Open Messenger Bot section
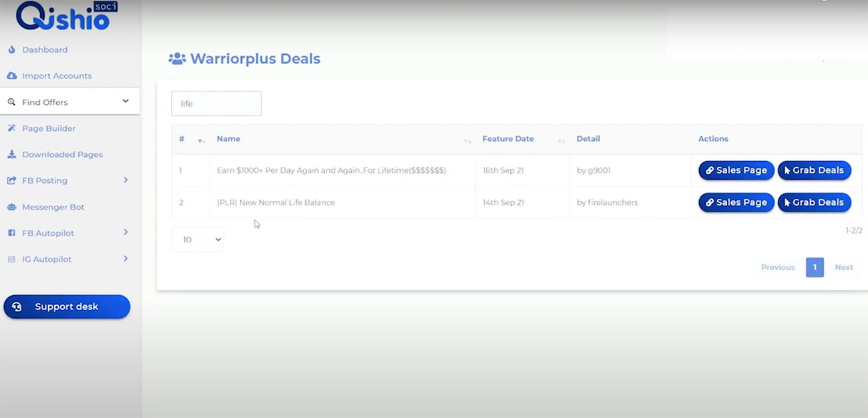 click(x=53, y=207)
